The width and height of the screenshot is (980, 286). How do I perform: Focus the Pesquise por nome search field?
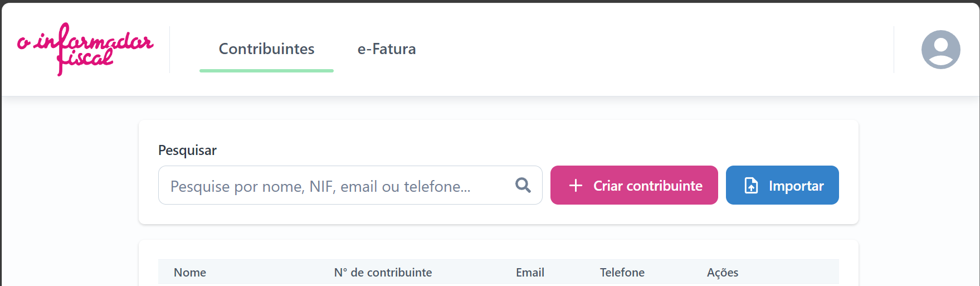[x=350, y=185]
